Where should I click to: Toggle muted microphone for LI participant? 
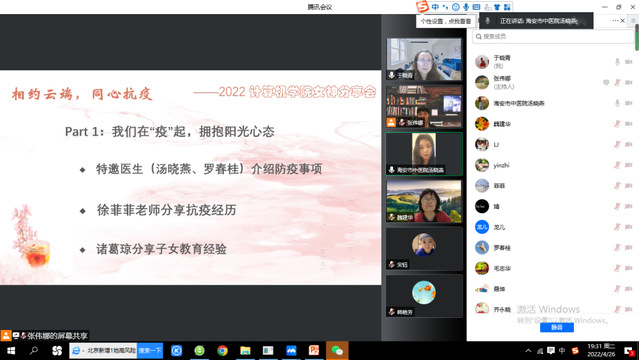[617, 144]
